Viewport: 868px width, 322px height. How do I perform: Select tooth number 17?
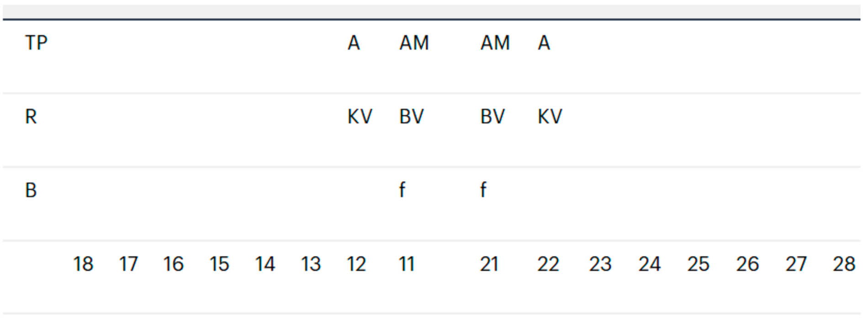[128, 264]
